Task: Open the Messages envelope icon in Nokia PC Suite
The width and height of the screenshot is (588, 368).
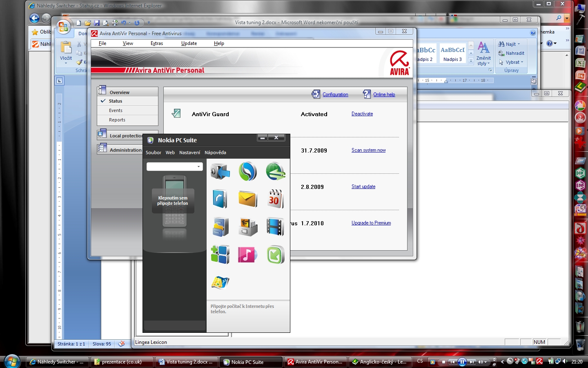Action: pyautogui.click(x=248, y=199)
